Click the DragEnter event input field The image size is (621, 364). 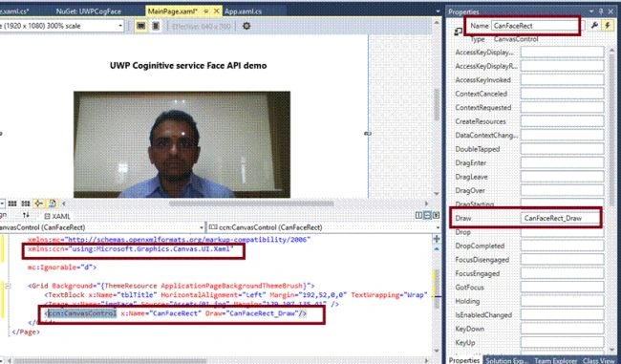point(562,162)
